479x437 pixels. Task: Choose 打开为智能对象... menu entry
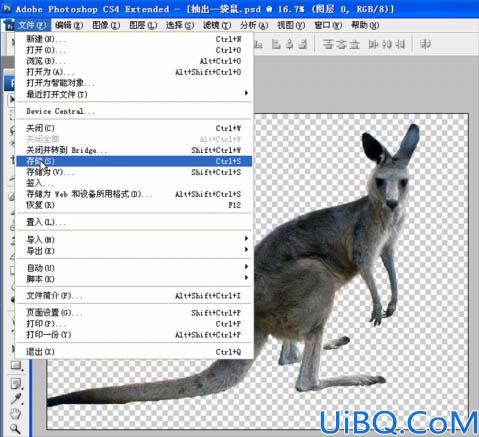coord(134,83)
